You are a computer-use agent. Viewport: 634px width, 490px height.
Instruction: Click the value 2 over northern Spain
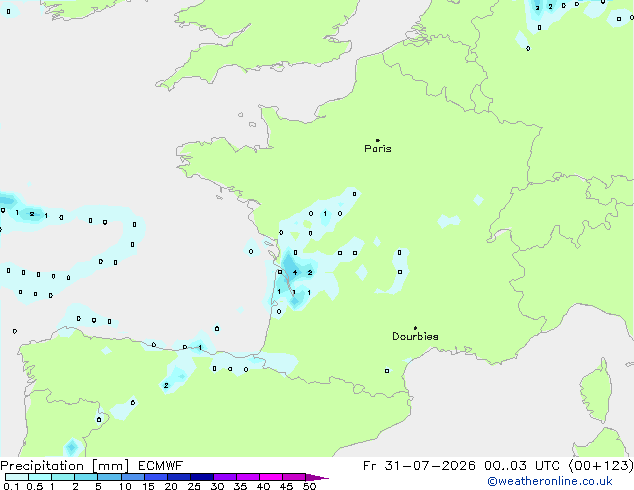point(166,386)
